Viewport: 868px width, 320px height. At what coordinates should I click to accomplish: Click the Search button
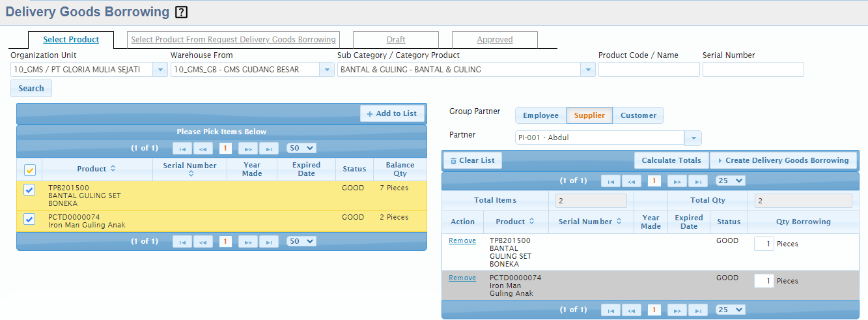[31, 88]
